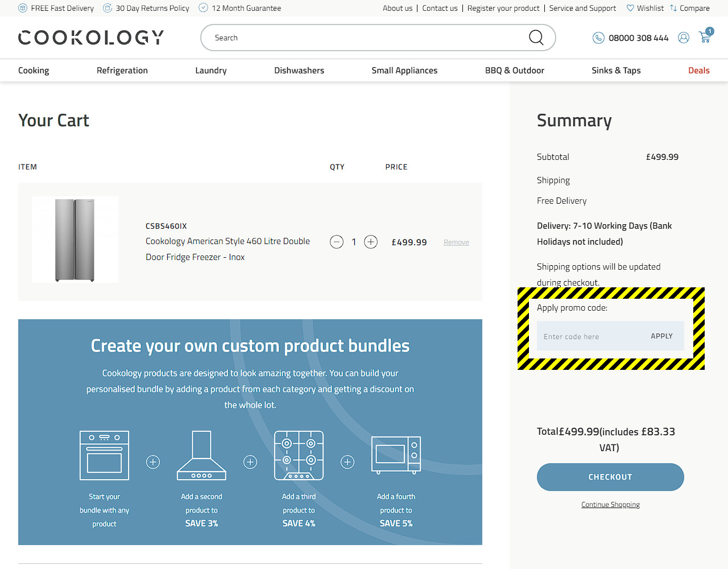Click the phone icon beside 08000 308 444
The image size is (728, 569).
598,38
